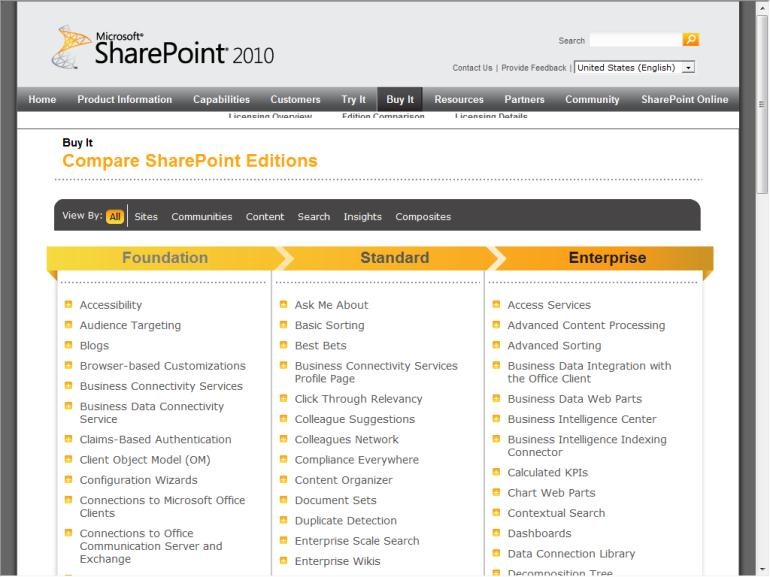770x577 pixels.
Task: Filter view by Insights
Action: pyautogui.click(x=362, y=217)
